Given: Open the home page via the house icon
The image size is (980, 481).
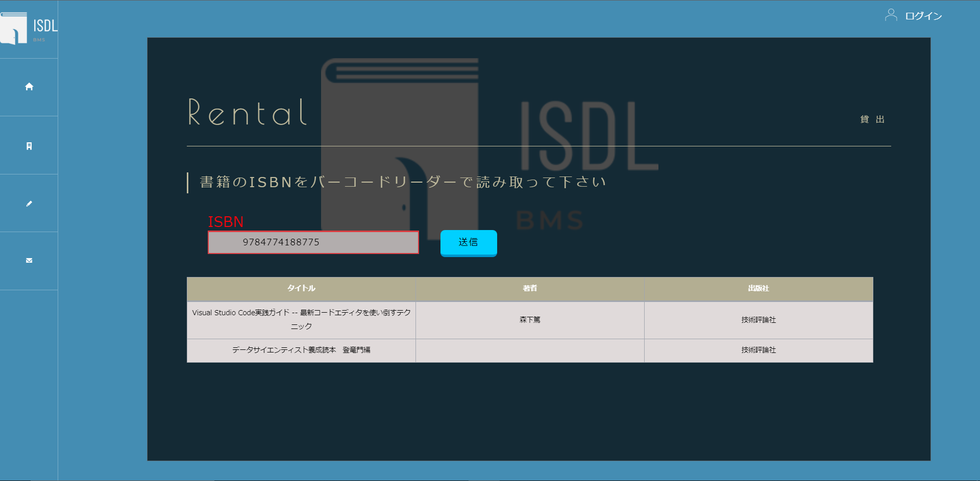Looking at the screenshot, I should 29,87.
